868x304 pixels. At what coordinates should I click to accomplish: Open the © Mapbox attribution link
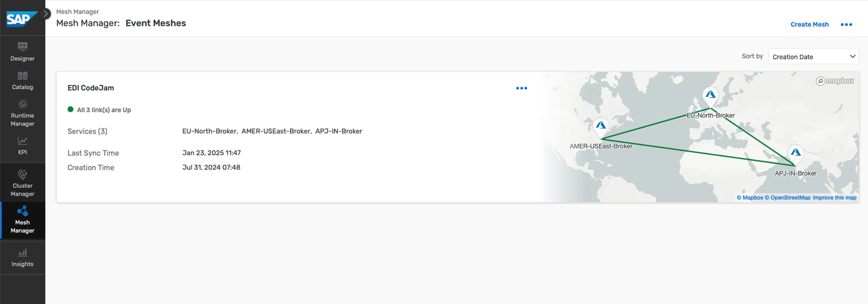coord(750,197)
